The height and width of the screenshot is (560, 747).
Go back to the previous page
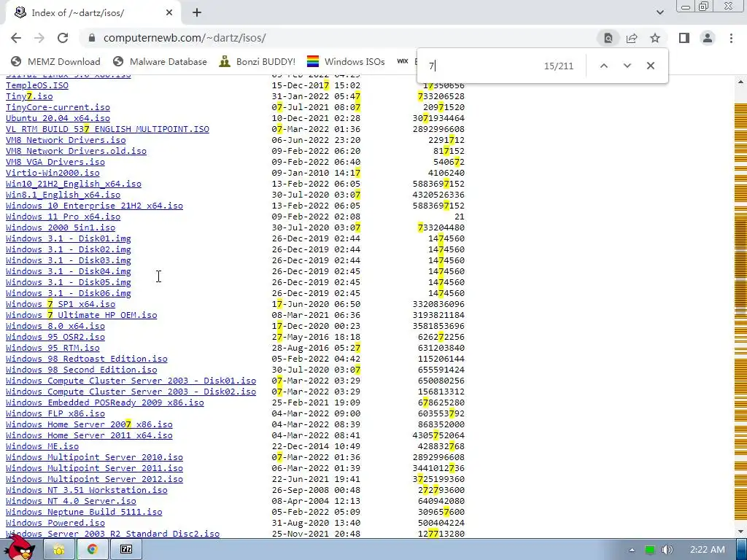pos(16,38)
